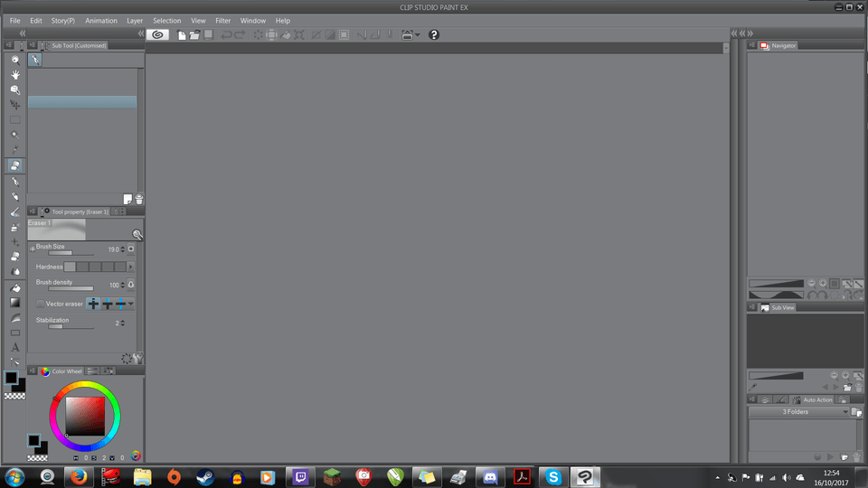Open Skype from the Windows taskbar
Image resolution: width=868 pixels, height=488 pixels.
click(x=553, y=477)
